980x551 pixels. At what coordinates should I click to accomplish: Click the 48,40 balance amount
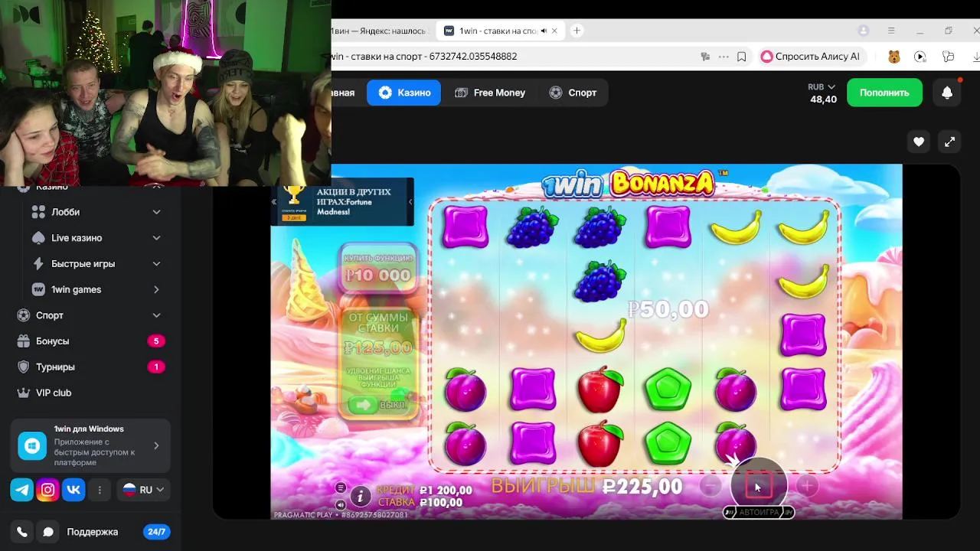(824, 99)
